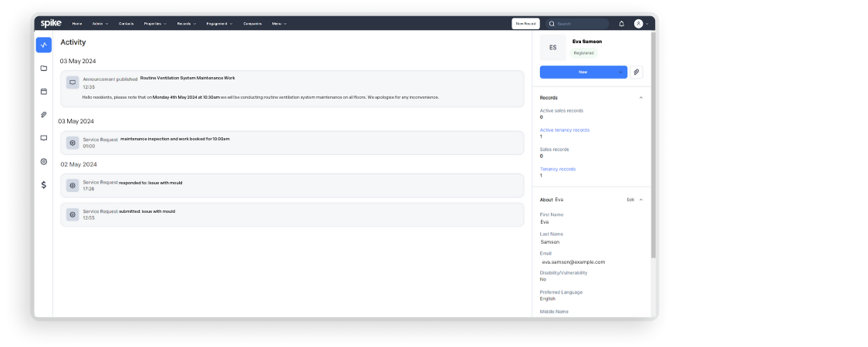The height and width of the screenshot is (347, 868).
Task: Open the Active tenancy records link
Action: pyautogui.click(x=565, y=130)
